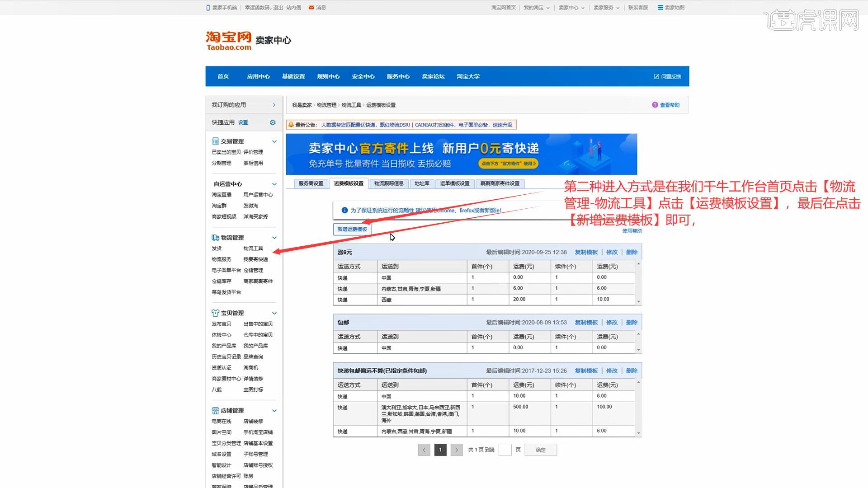Collapse the 宝贝管理 section chevron
Image resolution: width=868 pixels, height=488 pixels.
pyautogui.click(x=274, y=313)
